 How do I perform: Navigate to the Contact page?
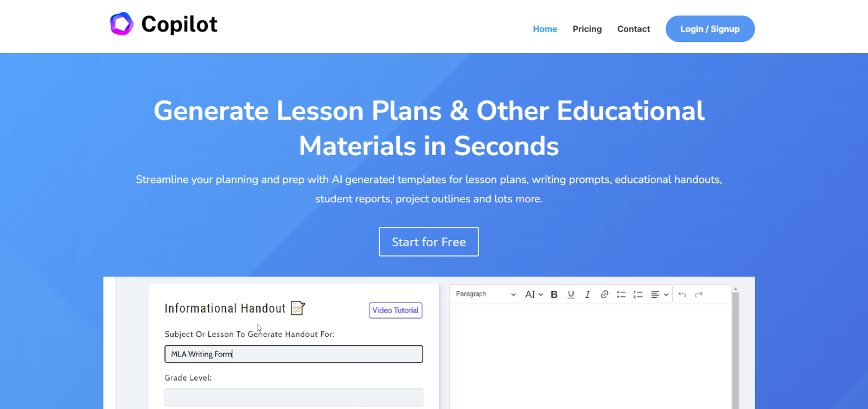(x=633, y=29)
